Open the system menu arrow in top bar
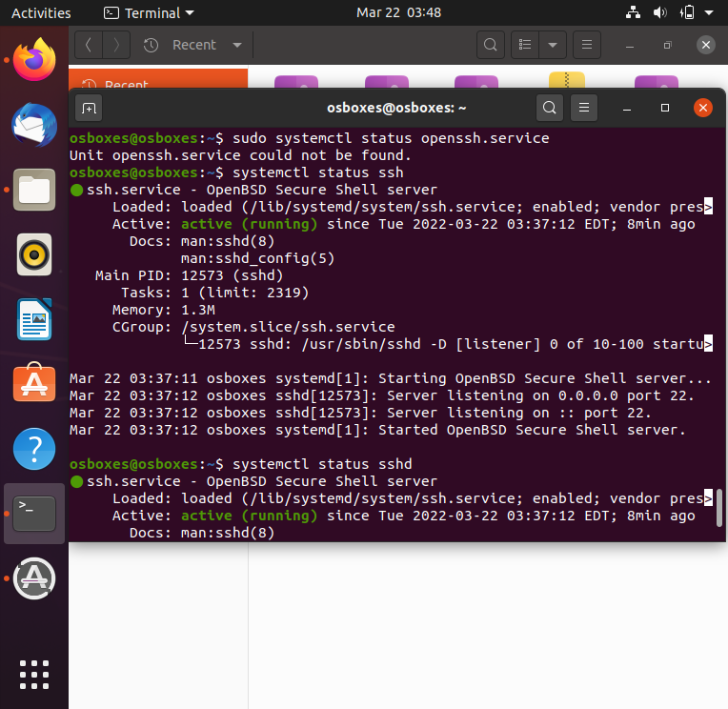The image size is (728, 709). pyautogui.click(x=709, y=13)
